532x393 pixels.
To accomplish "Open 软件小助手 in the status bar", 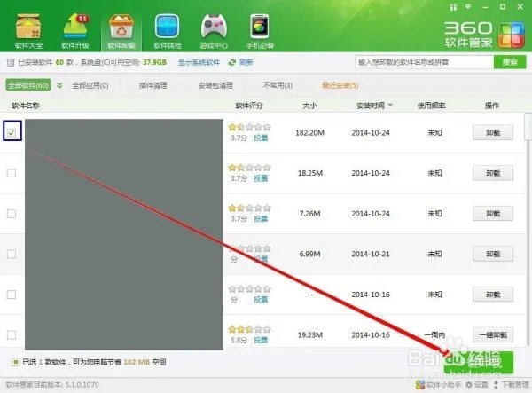I will coord(438,385).
